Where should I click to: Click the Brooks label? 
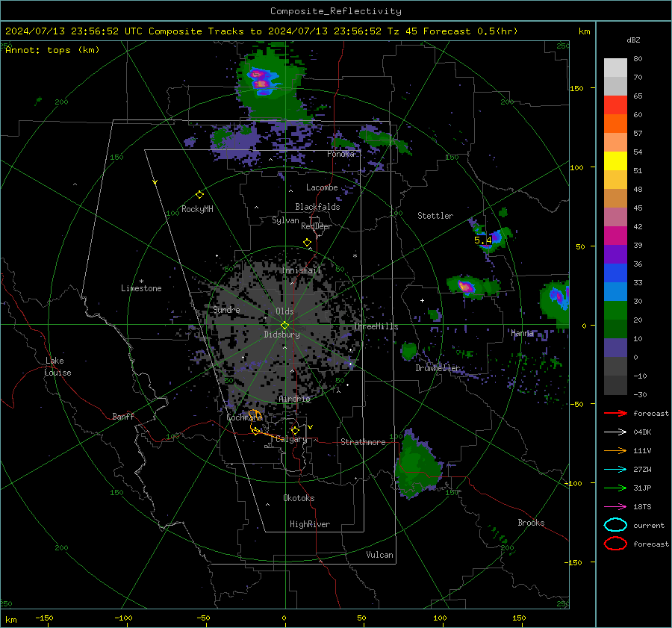coord(531,523)
